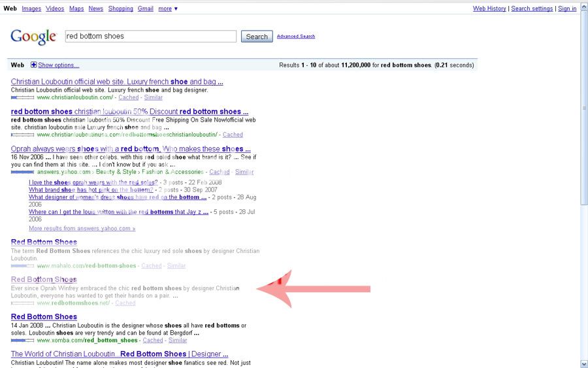Open 'Oprah always wears shoes with a red bottom' result
The width and height of the screenshot is (588, 368).
pos(131,149)
